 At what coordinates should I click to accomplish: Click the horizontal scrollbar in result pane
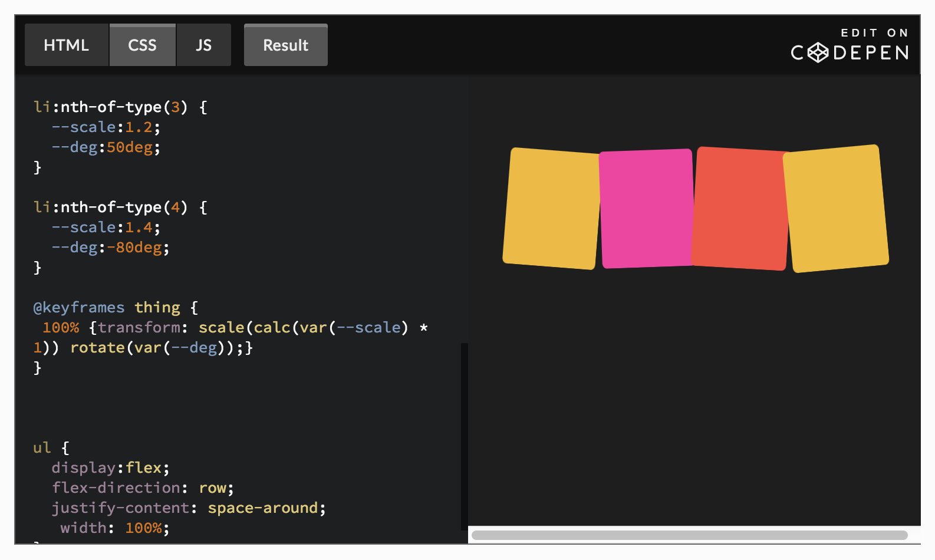coord(689,535)
